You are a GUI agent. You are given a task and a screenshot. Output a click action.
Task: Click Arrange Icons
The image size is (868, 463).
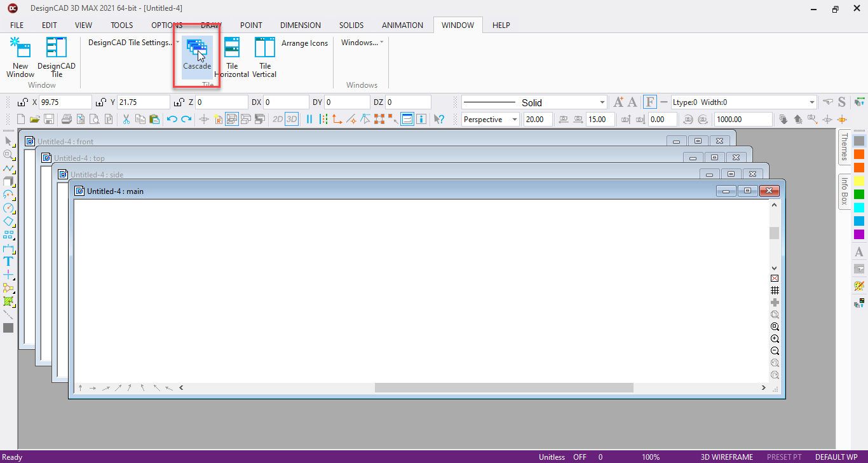coord(305,43)
